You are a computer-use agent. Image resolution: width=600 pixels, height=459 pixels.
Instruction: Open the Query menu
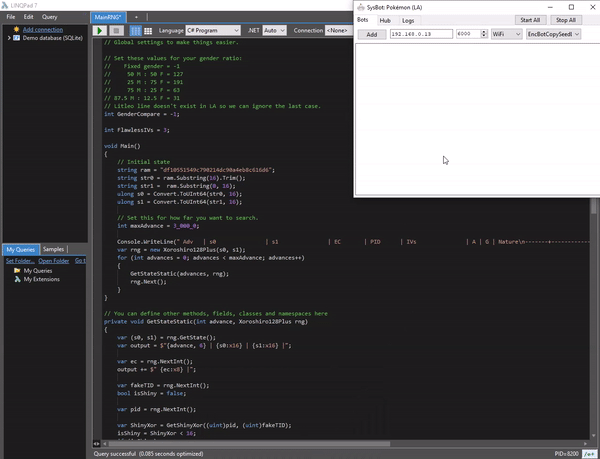pos(49,17)
